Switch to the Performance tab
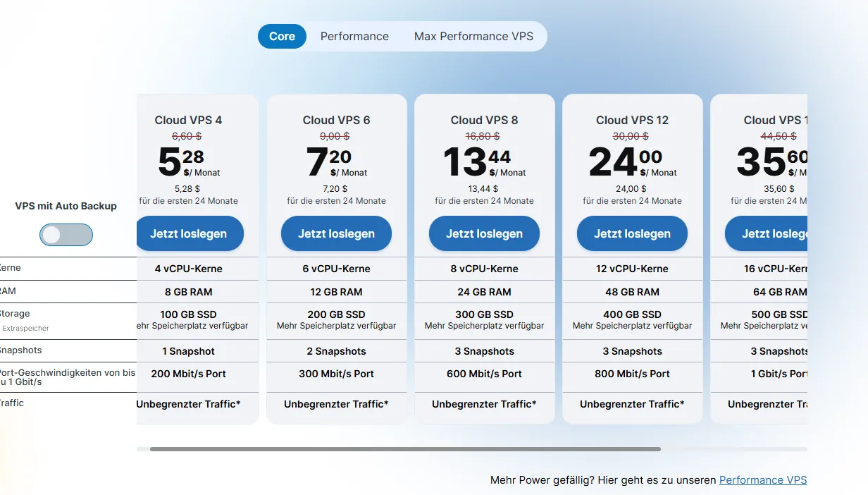The width and height of the screenshot is (868, 495). [x=354, y=36]
